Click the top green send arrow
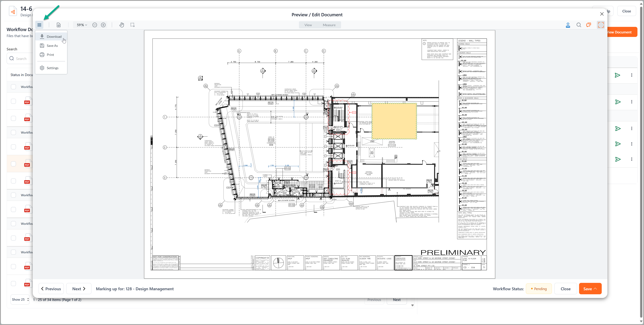Image resolution: width=644 pixels, height=325 pixels. point(617,75)
